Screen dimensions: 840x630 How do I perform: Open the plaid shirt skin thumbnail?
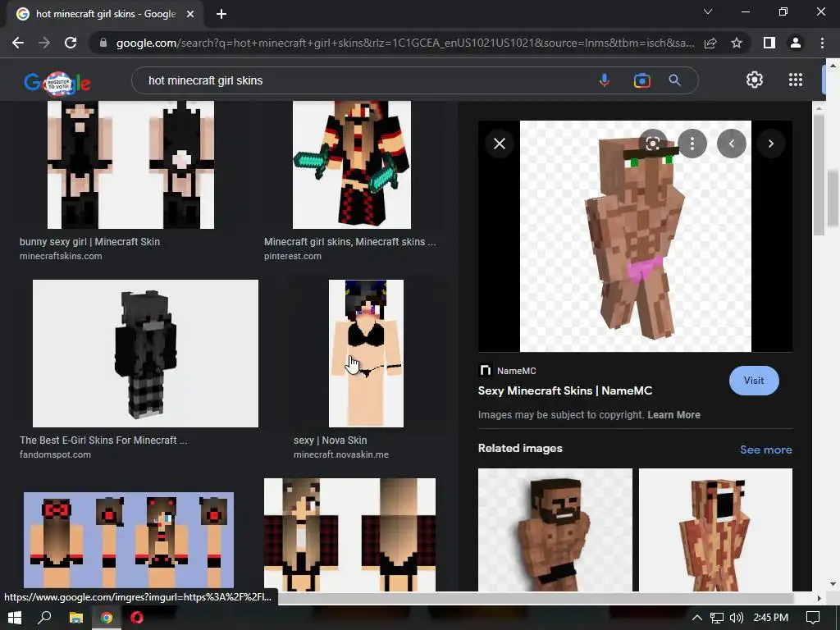pyautogui.click(x=349, y=535)
